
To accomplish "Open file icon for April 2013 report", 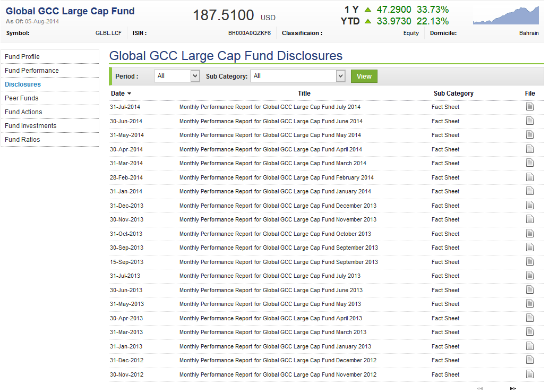I will point(530,318).
